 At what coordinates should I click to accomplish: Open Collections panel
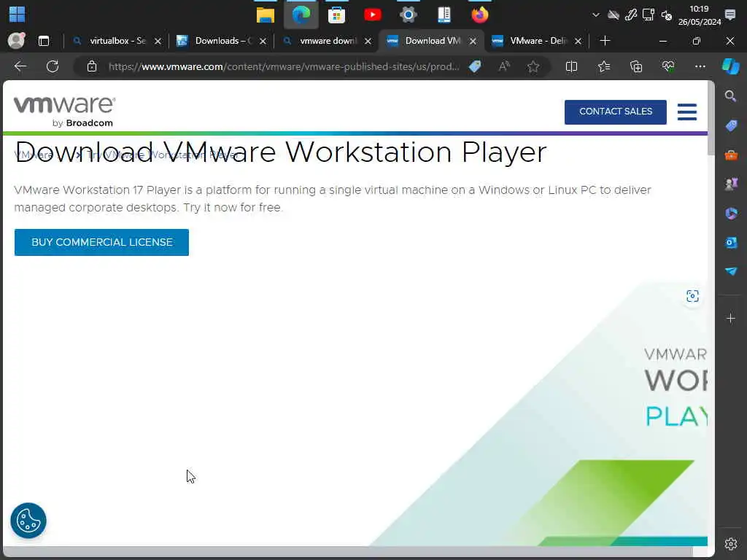(636, 66)
